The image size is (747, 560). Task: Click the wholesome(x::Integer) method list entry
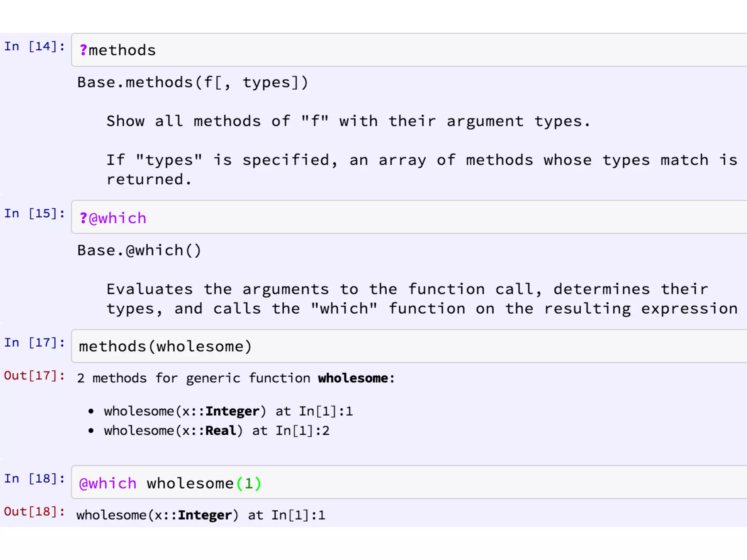point(185,411)
